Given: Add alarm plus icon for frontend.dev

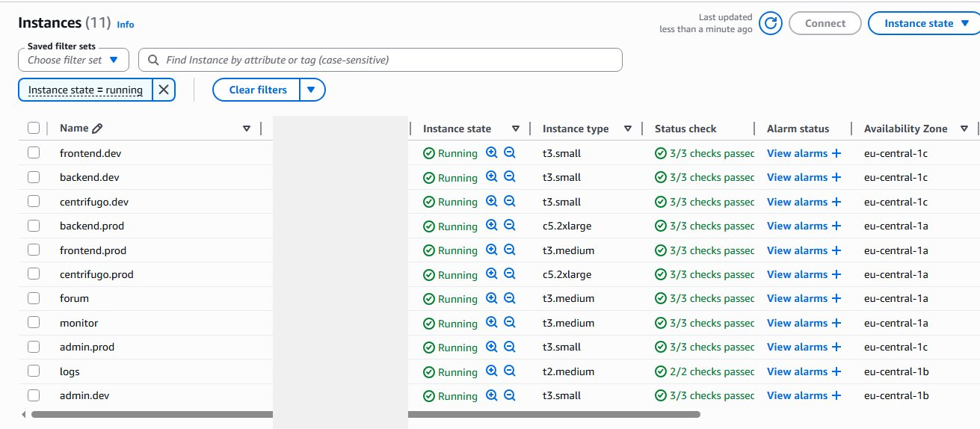Looking at the screenshot, I should coord(836,153).
